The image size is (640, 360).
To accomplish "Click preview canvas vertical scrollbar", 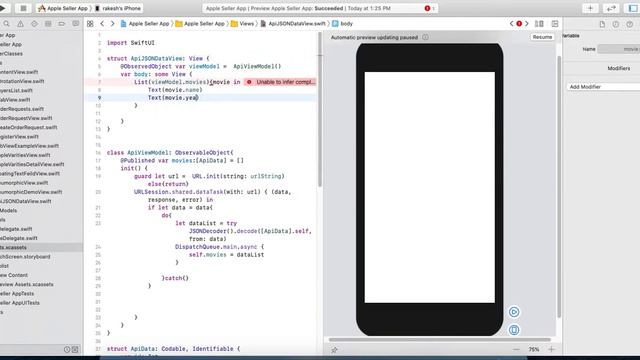I will 559,186.
